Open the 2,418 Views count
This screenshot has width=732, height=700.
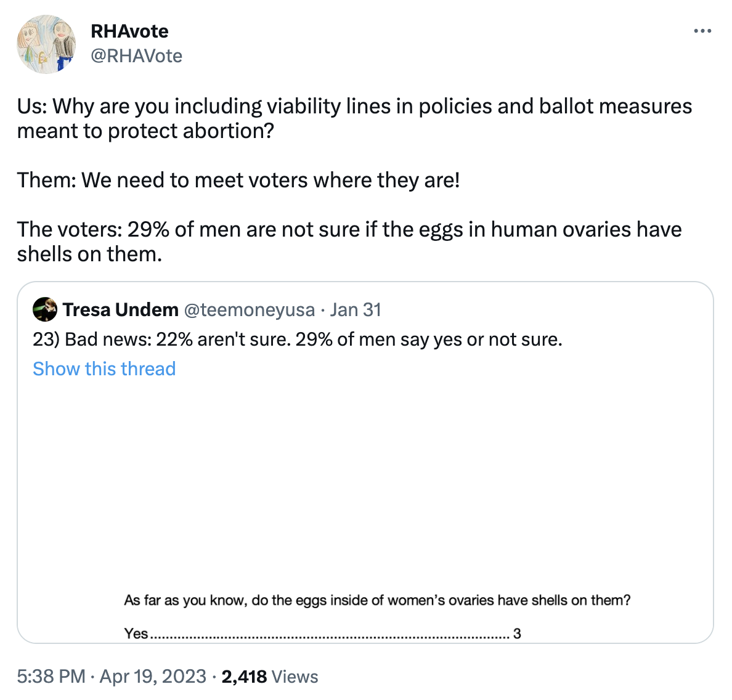pos(270,676)
